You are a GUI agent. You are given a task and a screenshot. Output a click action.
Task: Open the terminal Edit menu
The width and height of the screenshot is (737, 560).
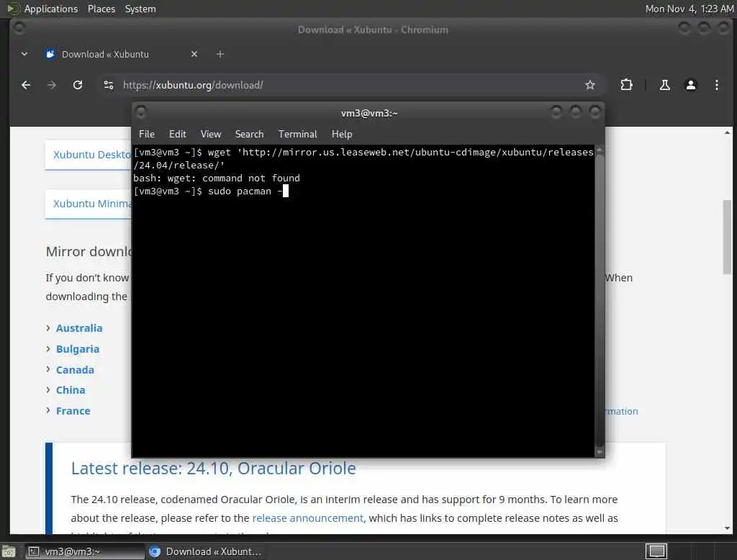177,134
